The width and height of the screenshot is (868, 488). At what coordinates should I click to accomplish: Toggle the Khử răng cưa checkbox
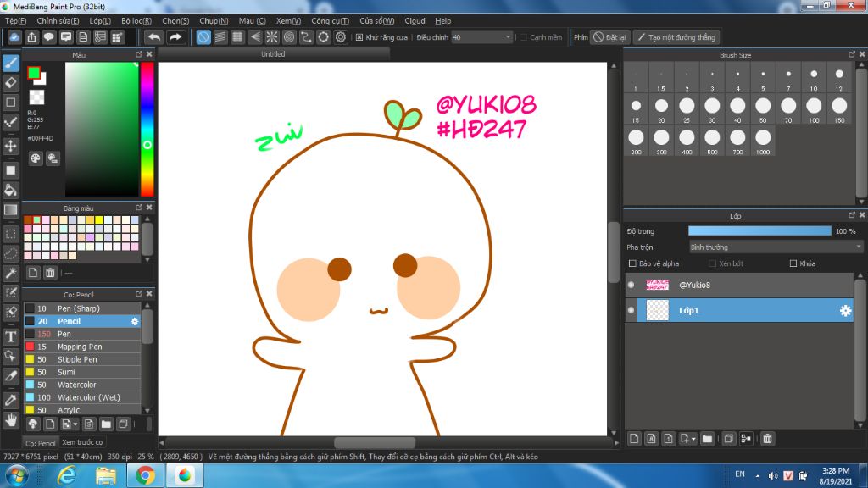(359, 37)
